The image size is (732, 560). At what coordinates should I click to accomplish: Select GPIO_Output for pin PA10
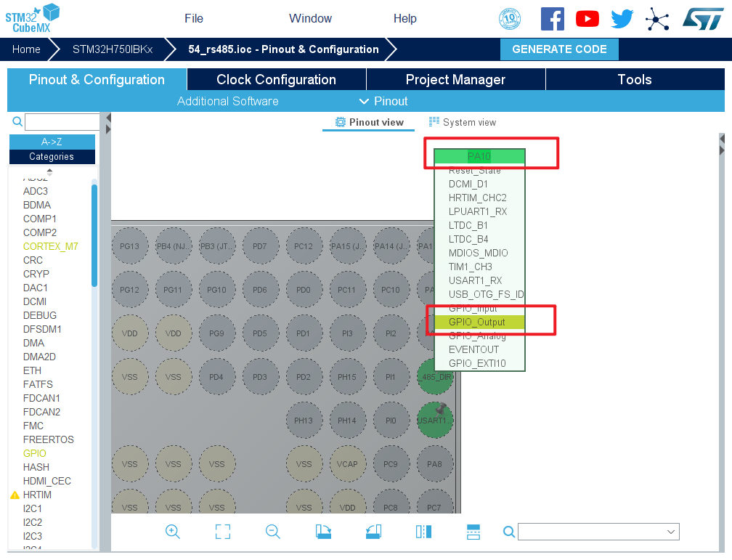pos(476,322)
